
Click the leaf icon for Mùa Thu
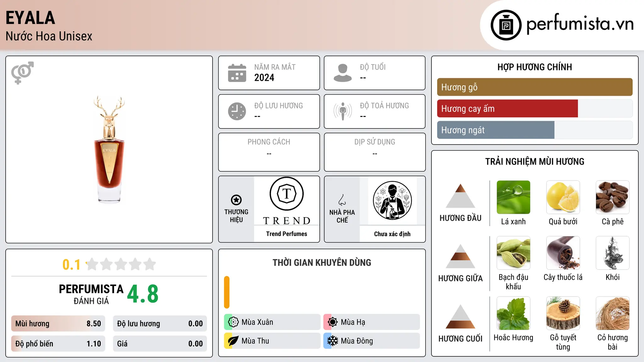point(233,341)
